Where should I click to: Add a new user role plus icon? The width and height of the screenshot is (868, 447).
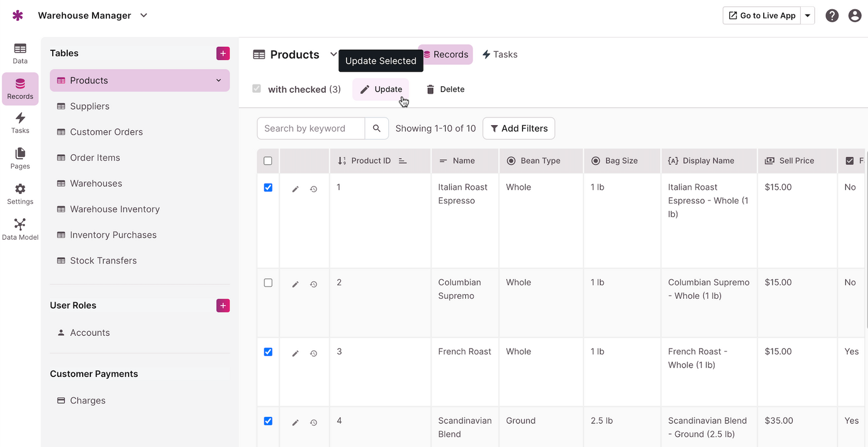223,306
